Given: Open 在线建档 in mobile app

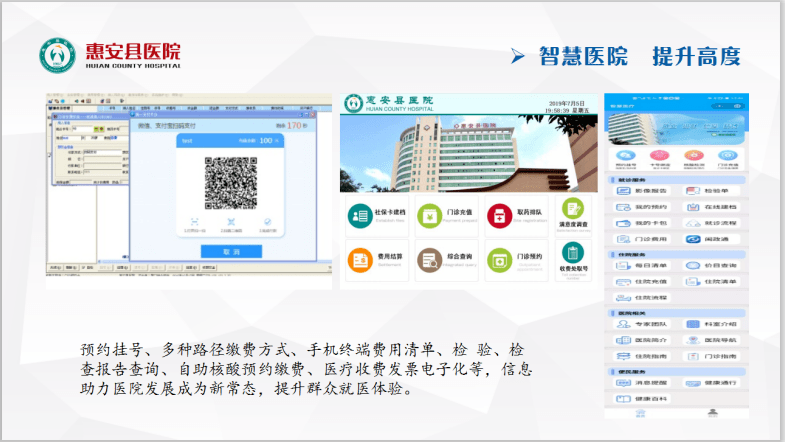Looking at the screenshot, I should point(711,207).
